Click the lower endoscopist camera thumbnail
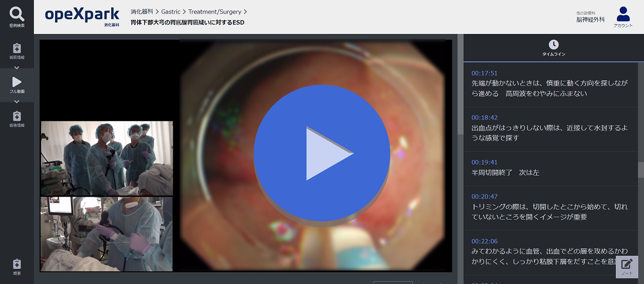The width and height of the screenshot is (644, 284). point(107,234)
